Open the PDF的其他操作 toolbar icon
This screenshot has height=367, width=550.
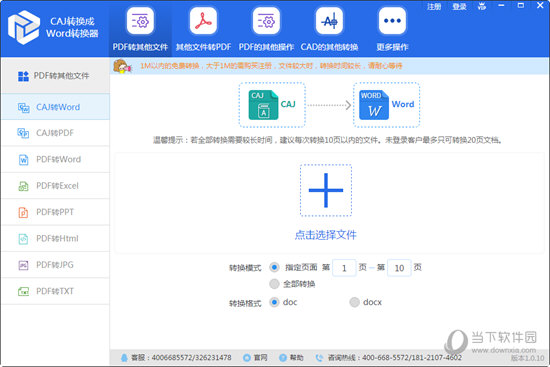point(266,22)
